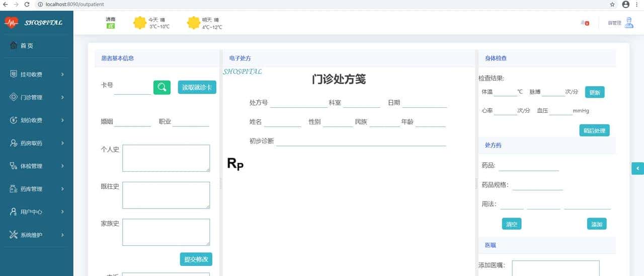
Task: Click the 更新 button in 身体检查
Action: 595,92
